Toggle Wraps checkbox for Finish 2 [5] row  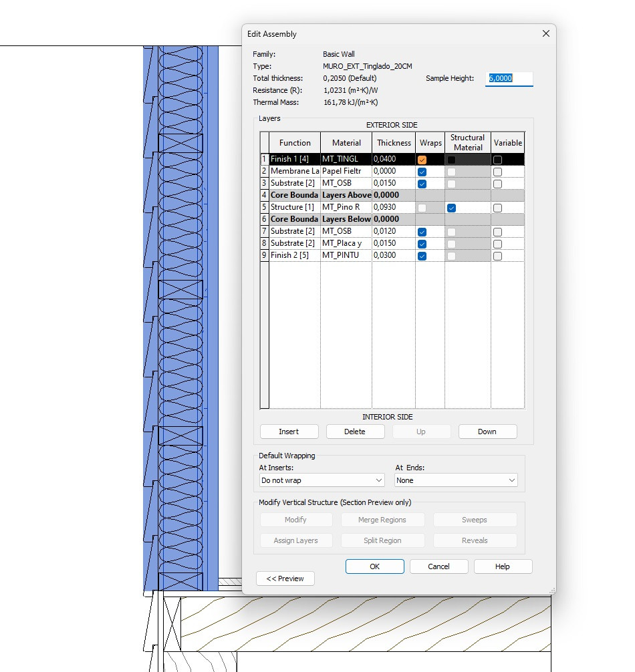pyautogui.click(x=422, y=256)
